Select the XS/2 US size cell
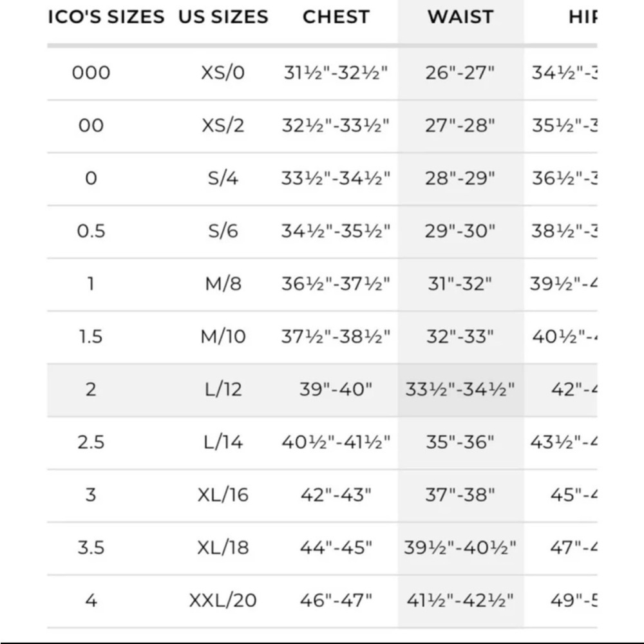644x644 pixels. [223, 125]
